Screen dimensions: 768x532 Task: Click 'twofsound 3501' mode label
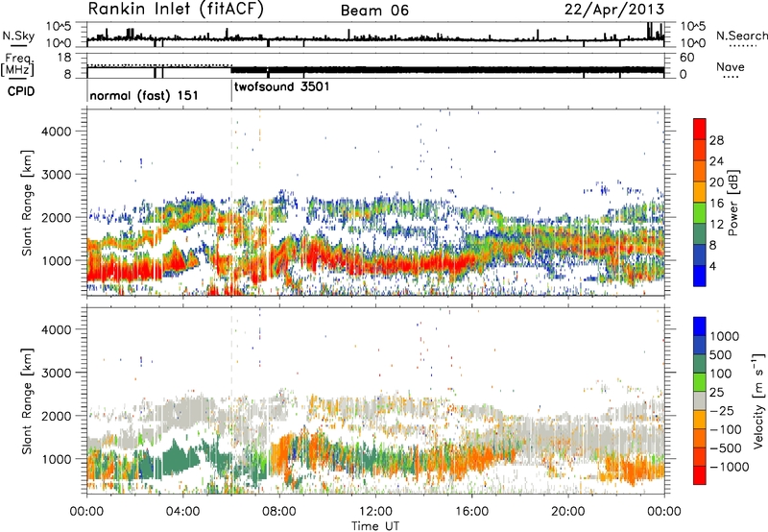coord(281,86)
